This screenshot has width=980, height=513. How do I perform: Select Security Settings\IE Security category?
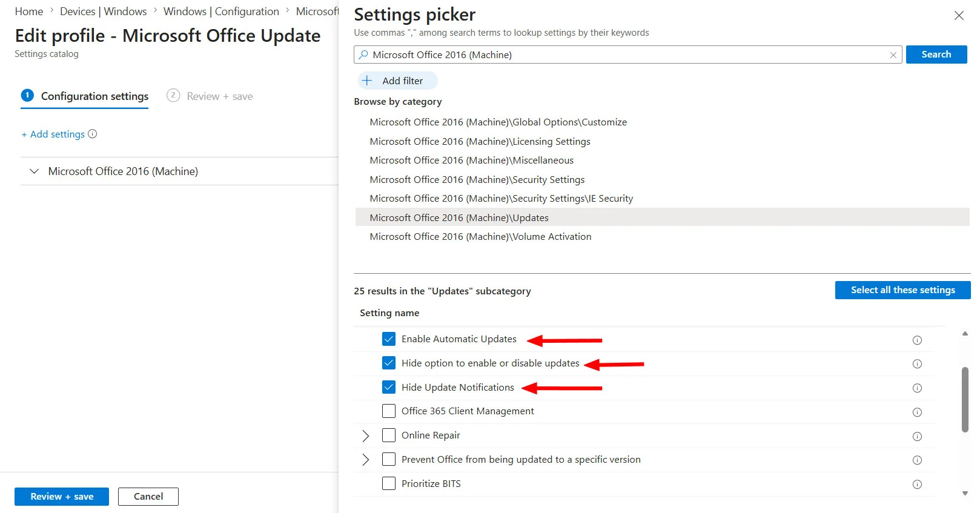tap(502, 199)
